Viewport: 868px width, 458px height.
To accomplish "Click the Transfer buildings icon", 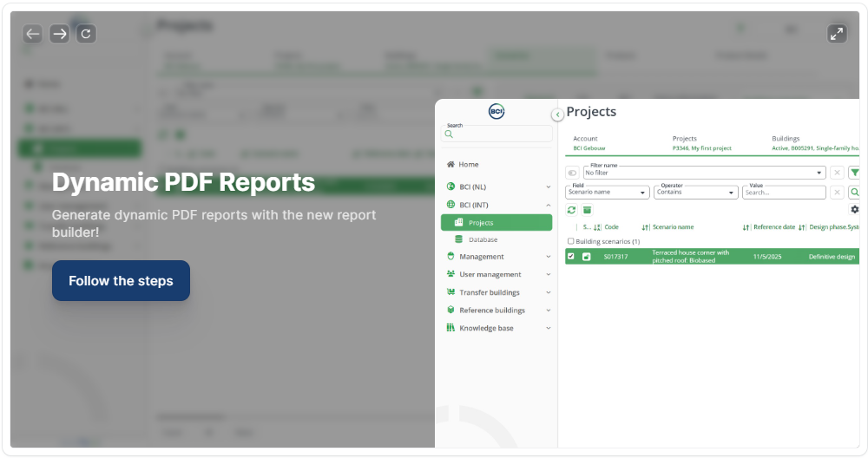I will 450,291.
